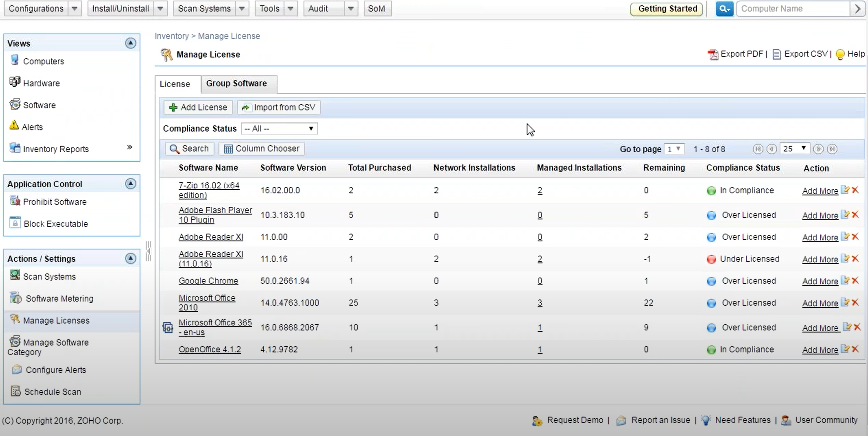Open Prohibit Software from Application Control
868x436 pixels.
[x=54, y=202]
